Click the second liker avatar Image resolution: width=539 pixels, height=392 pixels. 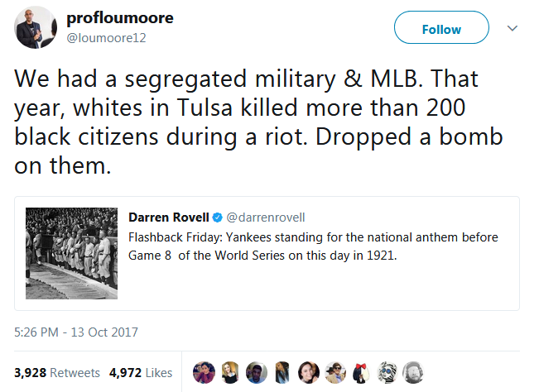tap(229, 373)
